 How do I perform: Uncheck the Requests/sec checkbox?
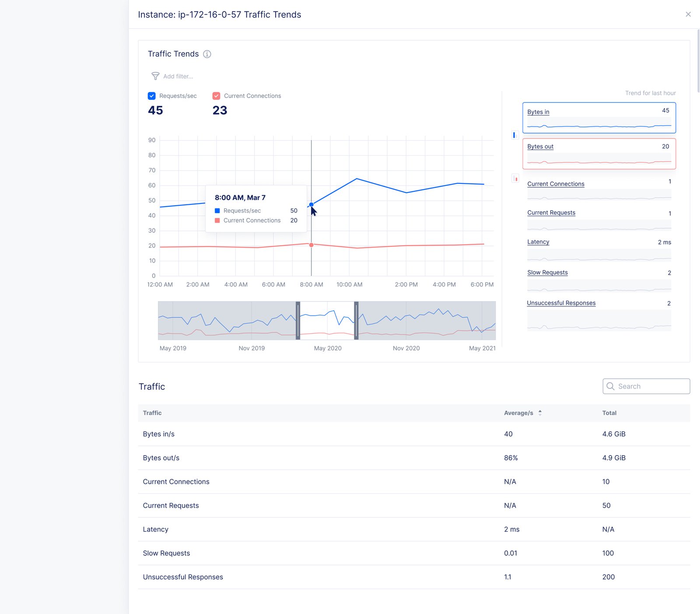pos(152,96)
